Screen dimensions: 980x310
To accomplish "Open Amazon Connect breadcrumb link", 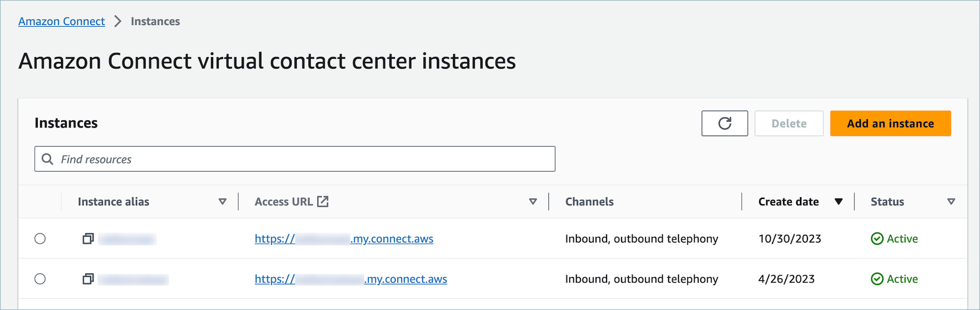I will (x=62, y=22).
